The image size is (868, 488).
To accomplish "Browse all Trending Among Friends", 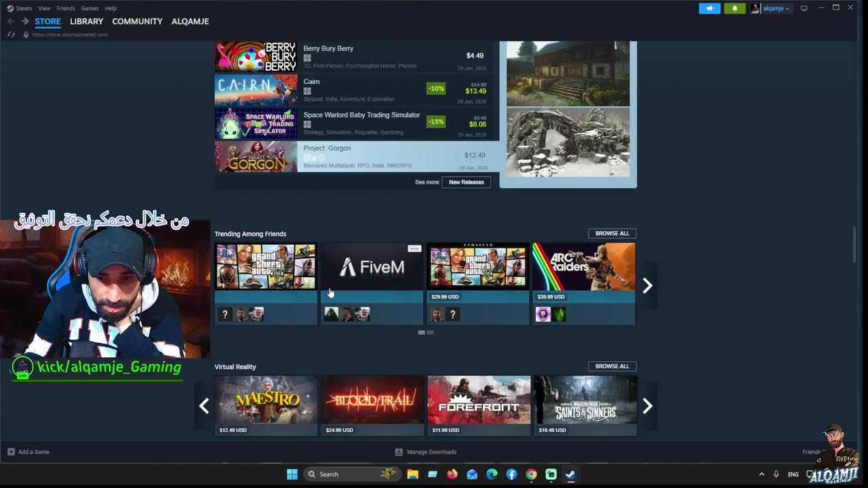I will pos(612,233).
